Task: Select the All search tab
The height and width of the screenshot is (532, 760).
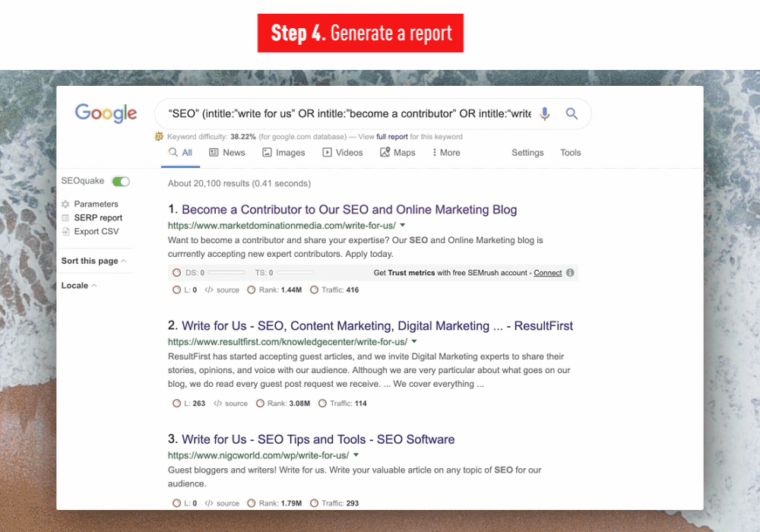Action: [x=180, y=153]
